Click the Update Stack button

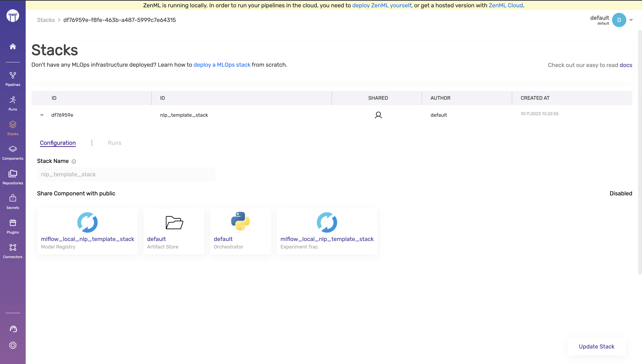click(597, 347)
